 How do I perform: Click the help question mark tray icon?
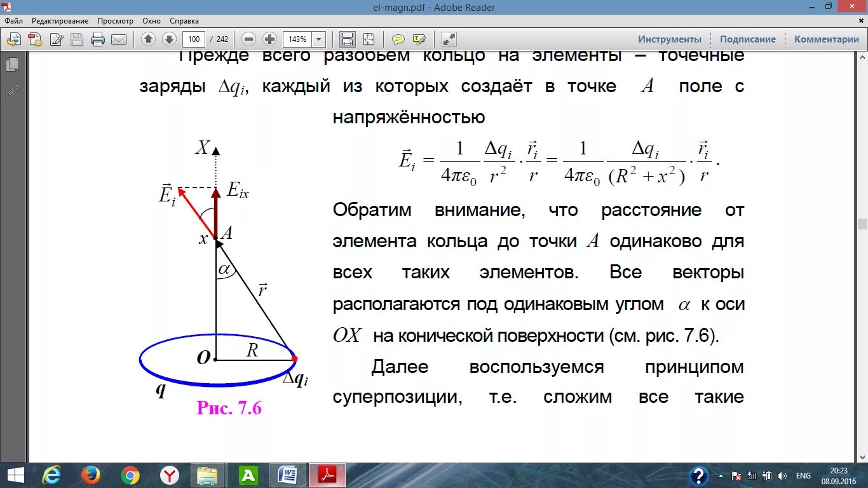click(x=699, y=476)
